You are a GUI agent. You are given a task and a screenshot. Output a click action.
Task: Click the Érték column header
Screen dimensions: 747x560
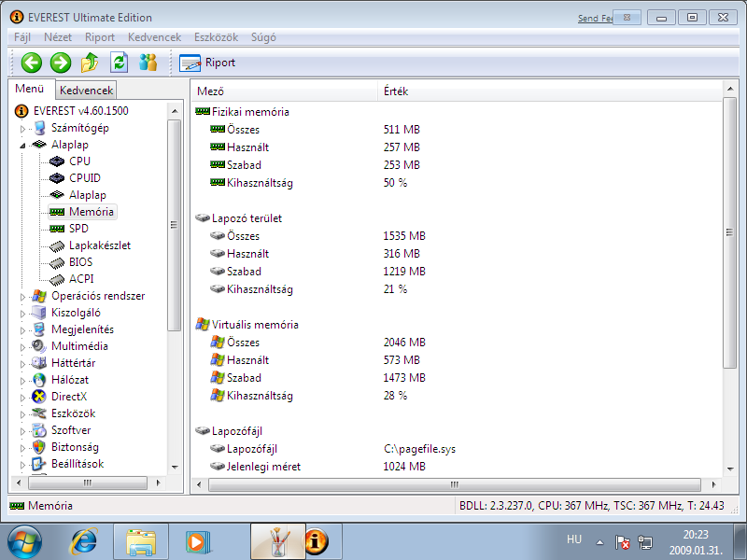click(x=550, y=91)
